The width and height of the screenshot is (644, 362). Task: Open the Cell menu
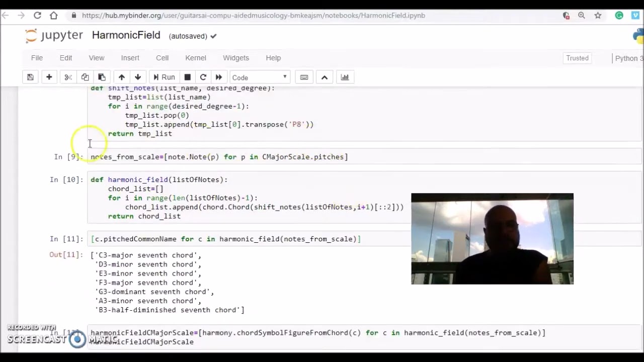(162, 58)
